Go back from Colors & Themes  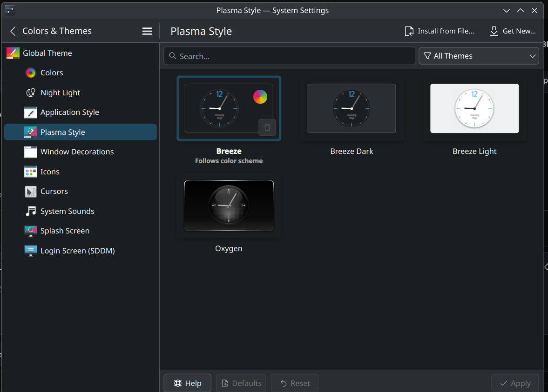point(13,31)
